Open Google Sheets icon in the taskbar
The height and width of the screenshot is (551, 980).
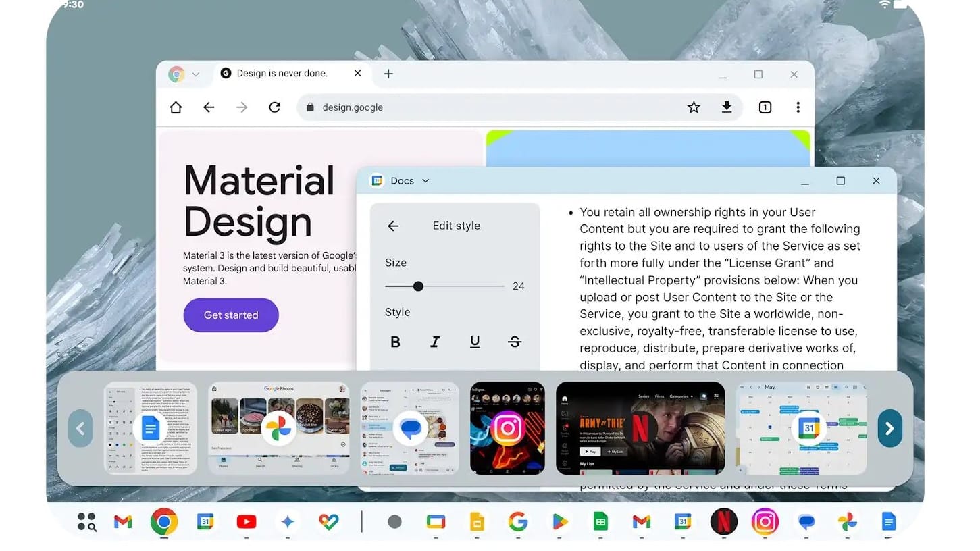pos(600,521)
